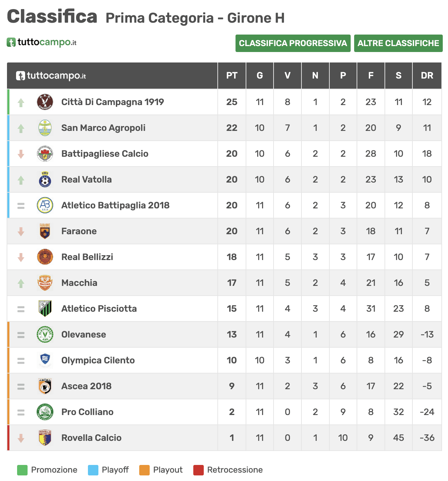Open the Altre Classifiche button
Viewport: 448px width, 481px height.
click(398, 43)
